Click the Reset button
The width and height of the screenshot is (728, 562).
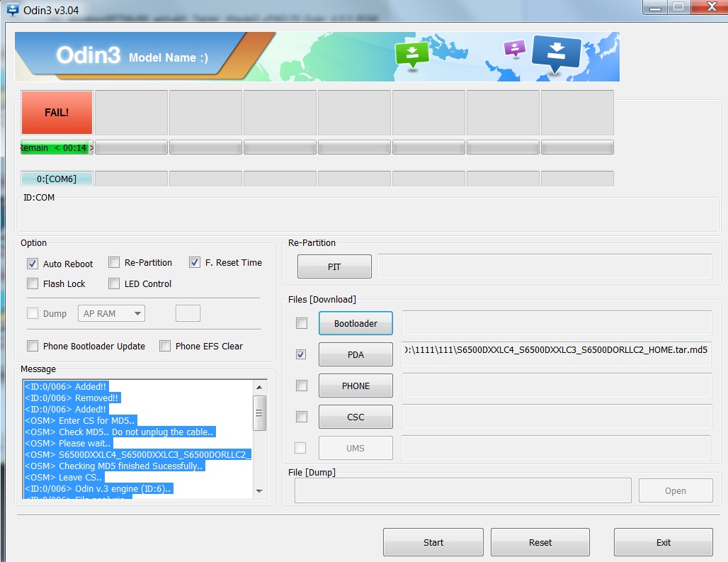(x=540, y=542)
